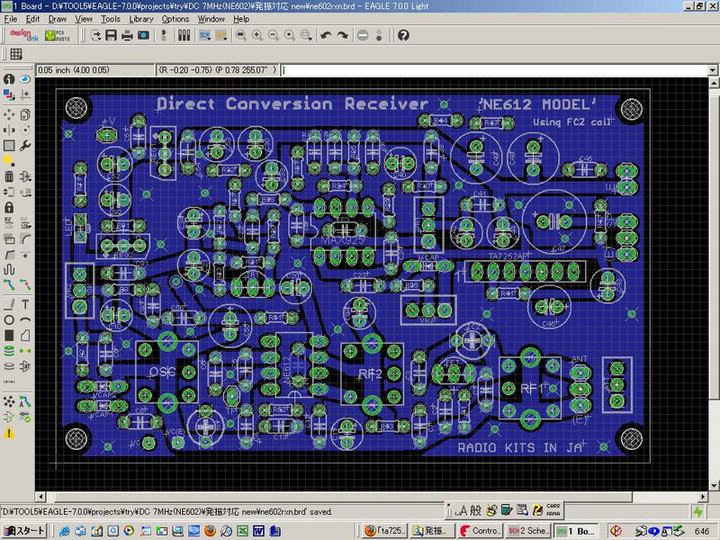The width and height of the screenshot is (720, 540).
Task: Open the Errors yellow warning icon
Action: [9, 432]
